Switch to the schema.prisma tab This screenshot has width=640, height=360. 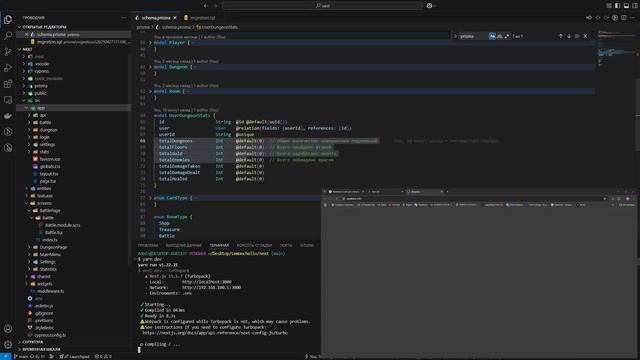pyautogui.click(x=156, y=18)
